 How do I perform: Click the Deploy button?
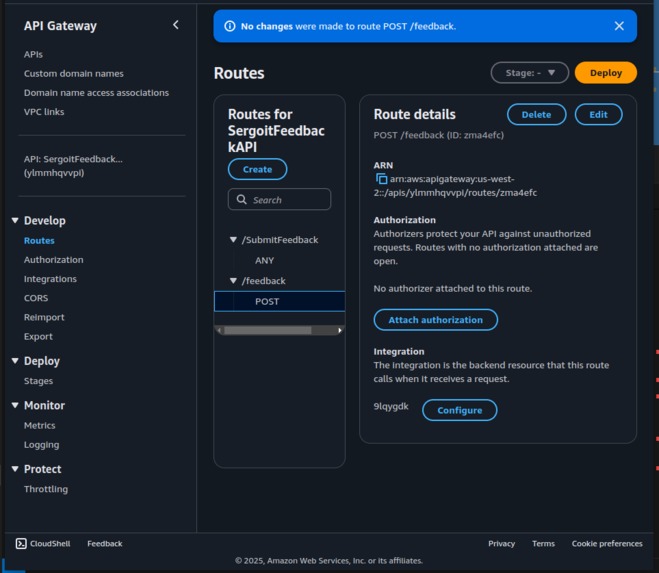click(606, 73)
